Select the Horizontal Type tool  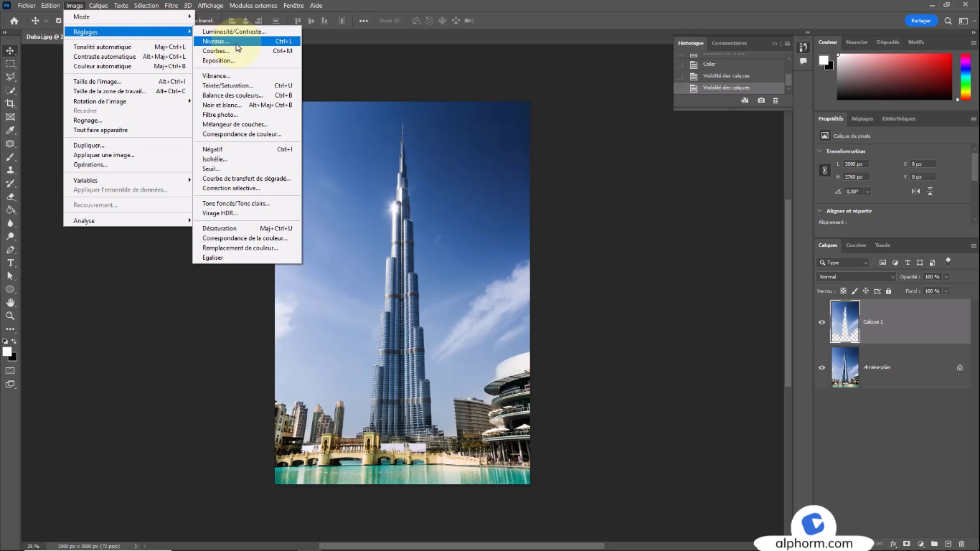click(10, 263)
